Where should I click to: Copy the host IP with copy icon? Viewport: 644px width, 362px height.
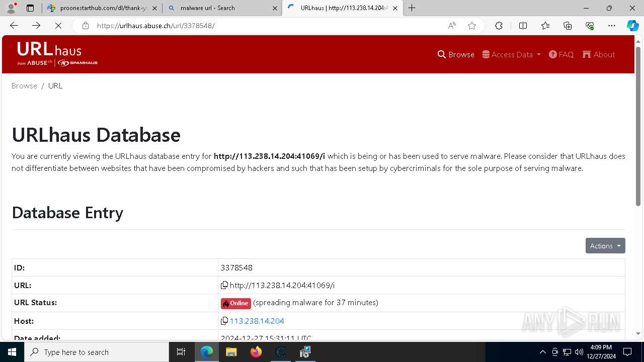point(224,321)
